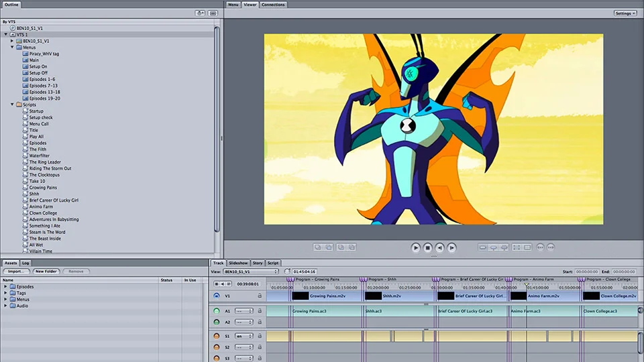The image size is (644, 362).
Task: Click the Piracy_WHV tag menu icon
Action: 25,54
